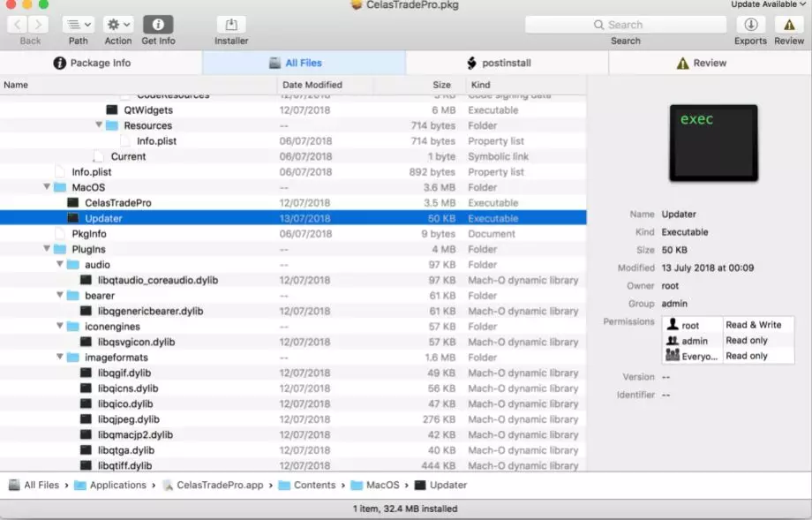Click CelasTradePro.app in the path bar

tap(220, 485)
